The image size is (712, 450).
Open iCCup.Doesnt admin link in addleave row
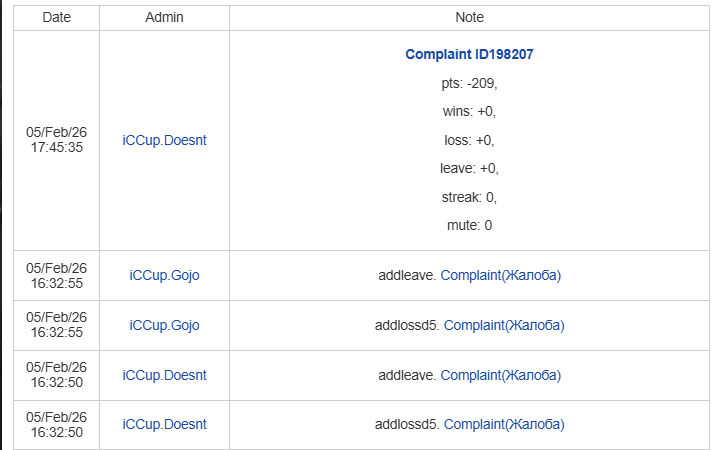click(164, 375)
